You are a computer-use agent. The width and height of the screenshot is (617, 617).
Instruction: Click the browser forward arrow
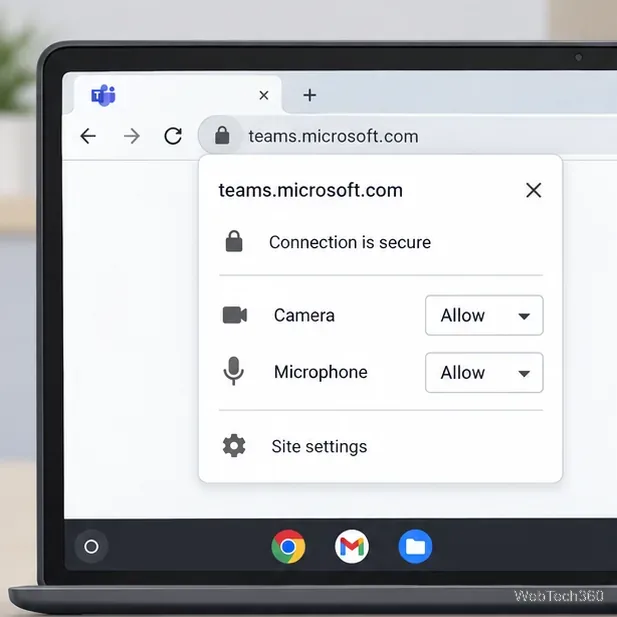click(131, 137)
